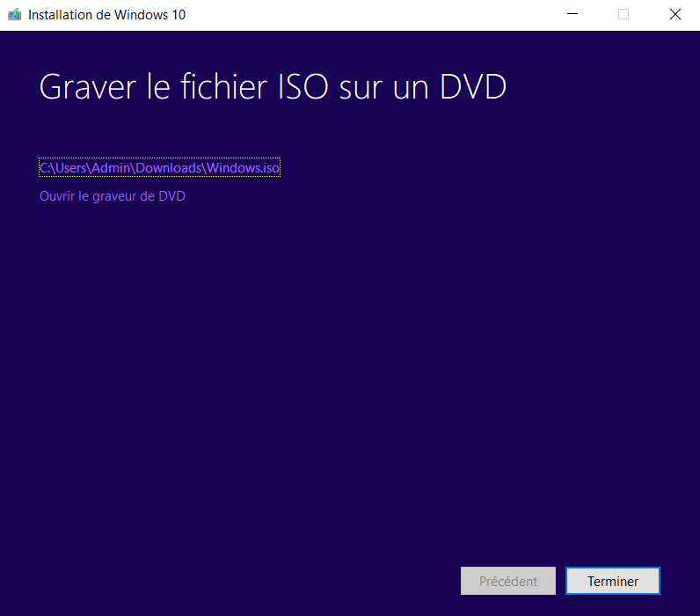Viewport: 700px width, 616px height.
Task: Click the Terminer button
Action: (x=612, y=581)
